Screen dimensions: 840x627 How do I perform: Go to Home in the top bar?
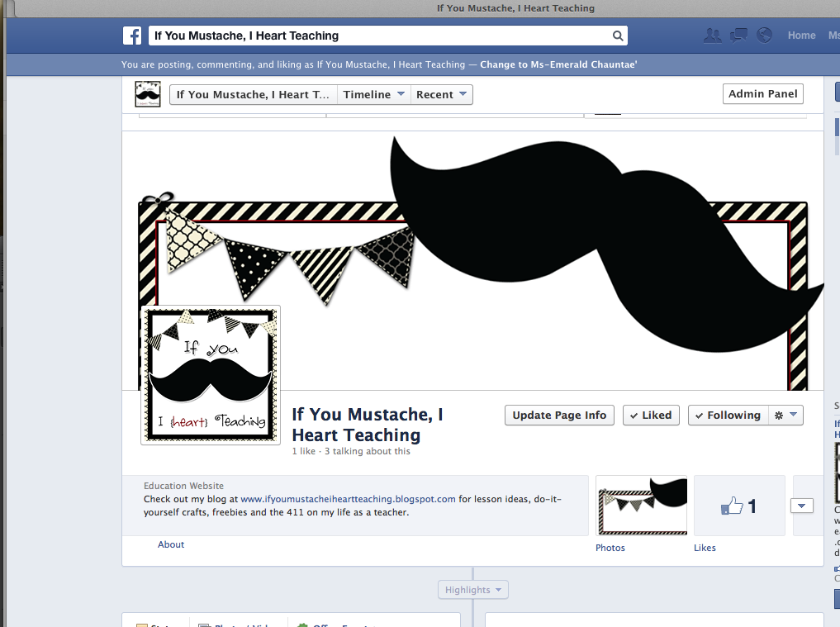[x=801, y=36]
